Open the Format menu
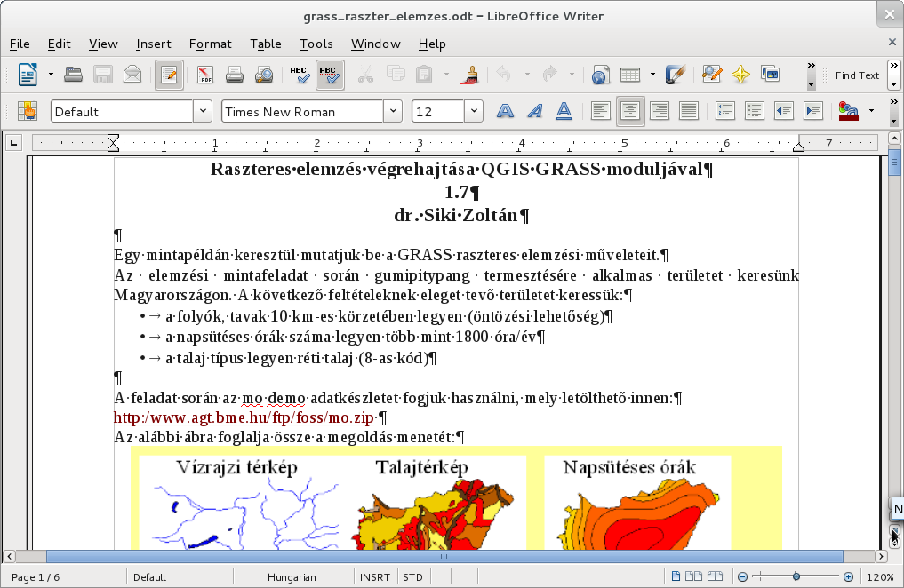 coord(210,44)
